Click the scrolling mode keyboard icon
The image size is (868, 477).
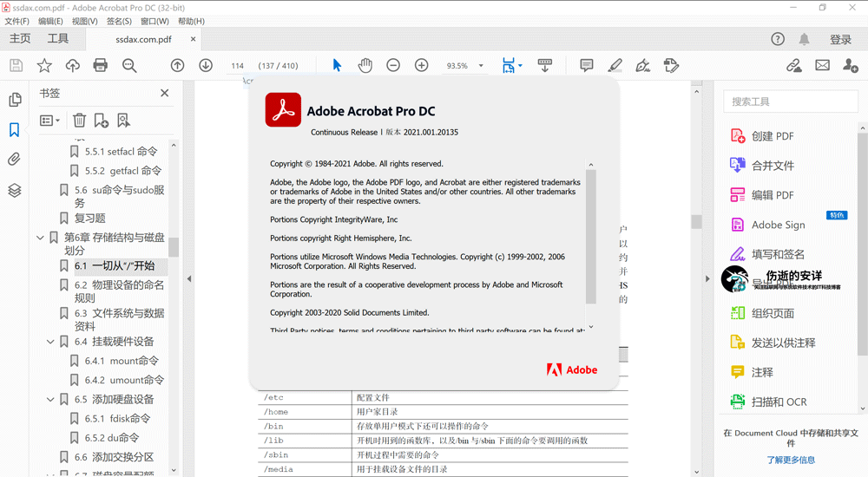[545, 65]
